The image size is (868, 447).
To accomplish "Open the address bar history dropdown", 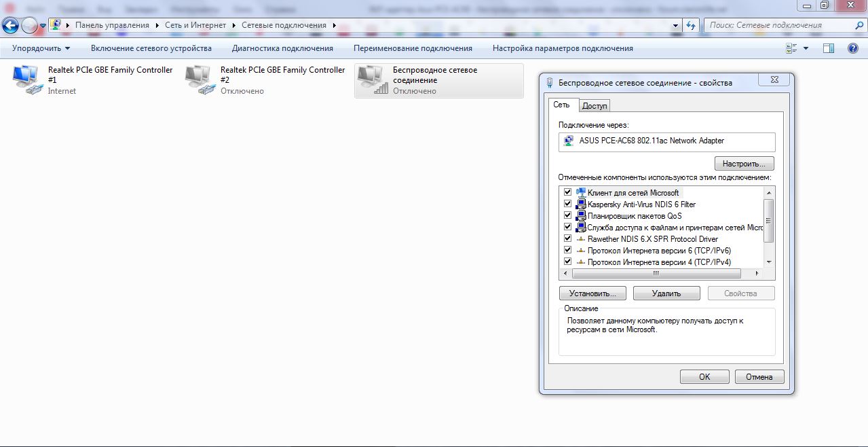I will [676, 25].
